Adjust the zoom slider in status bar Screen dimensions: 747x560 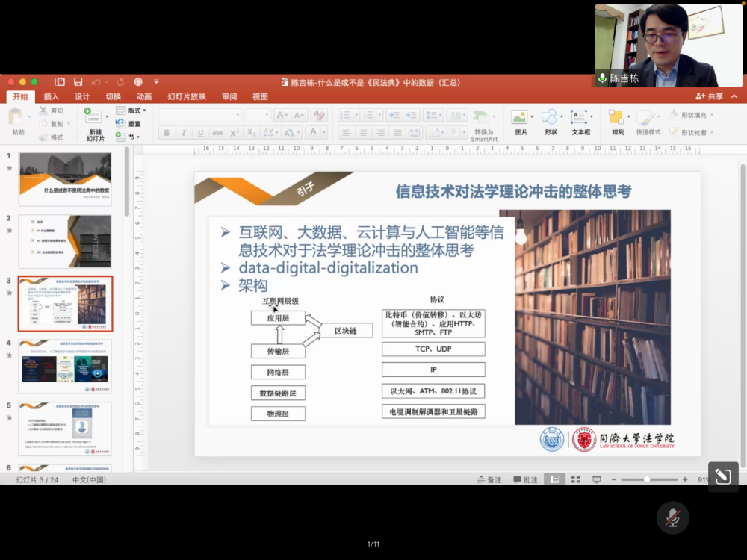pyautogui.click(x=646, y=479)
